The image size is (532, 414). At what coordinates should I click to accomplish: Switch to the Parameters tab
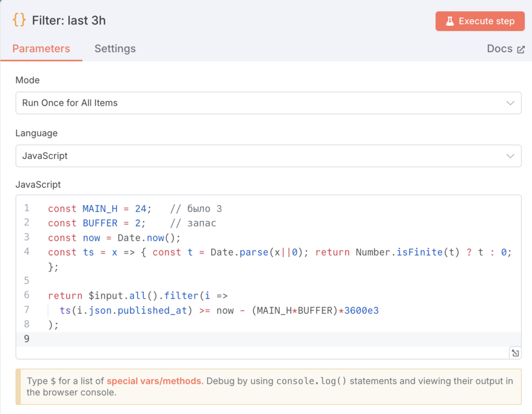(41, 49)
